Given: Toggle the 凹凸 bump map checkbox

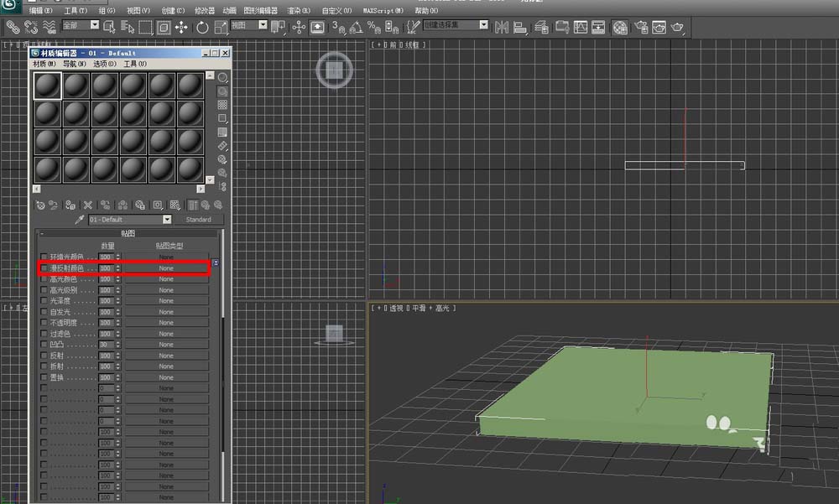Looking at the screenshot, I should coord(44,345).
